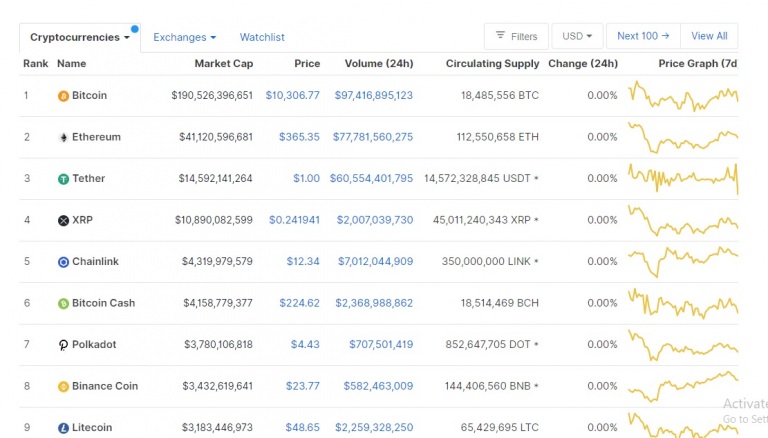768x438 pixels.
Task: Click Litecoin volume $2,259,328,250
Action: (x=374, y=428)
